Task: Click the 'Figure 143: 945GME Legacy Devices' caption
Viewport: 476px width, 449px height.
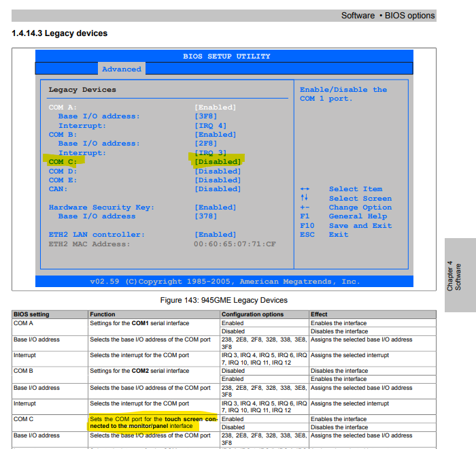Action: [x=224, y=300]
